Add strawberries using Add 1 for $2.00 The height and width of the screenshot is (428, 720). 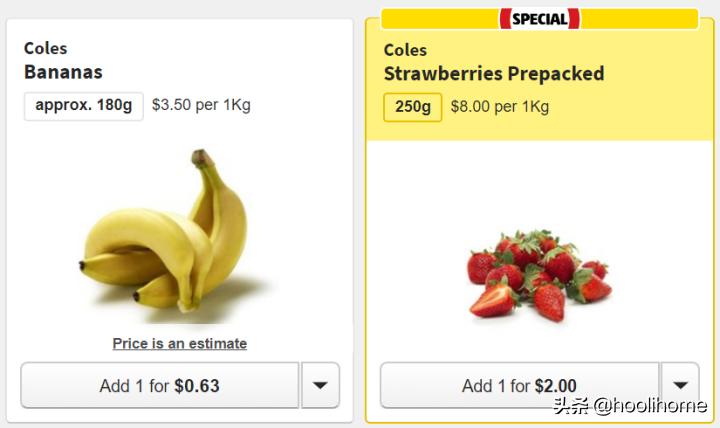[x=519, y=386]
